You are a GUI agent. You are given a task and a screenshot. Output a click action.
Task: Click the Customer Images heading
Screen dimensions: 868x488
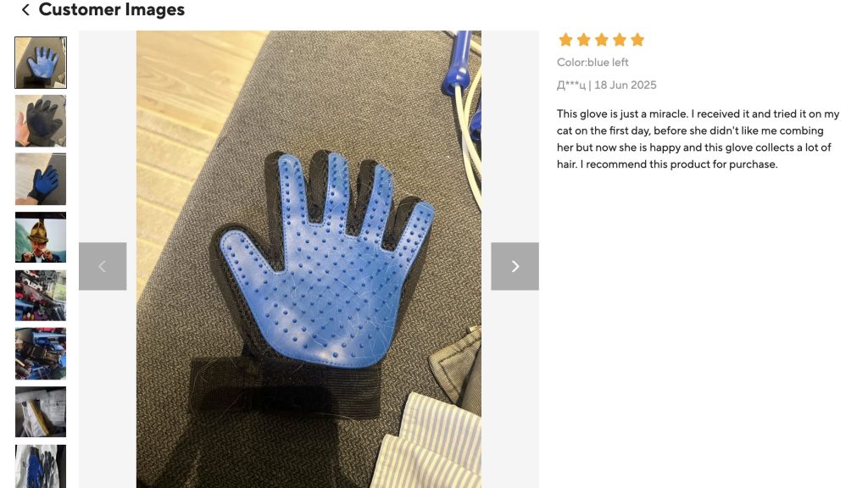click(x=112, y=9)
